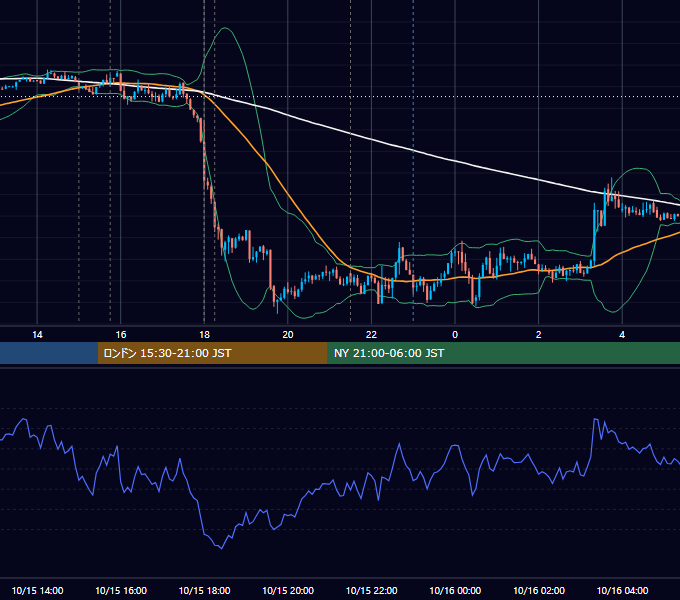Click the 10/15 22:00 time label

pyautogui.click(x=371, y=590)
